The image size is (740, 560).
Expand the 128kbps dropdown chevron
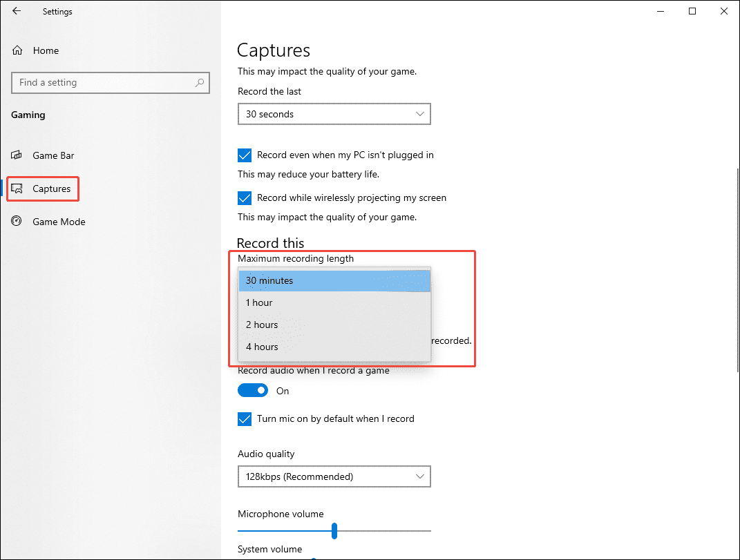tap(419, 476)
